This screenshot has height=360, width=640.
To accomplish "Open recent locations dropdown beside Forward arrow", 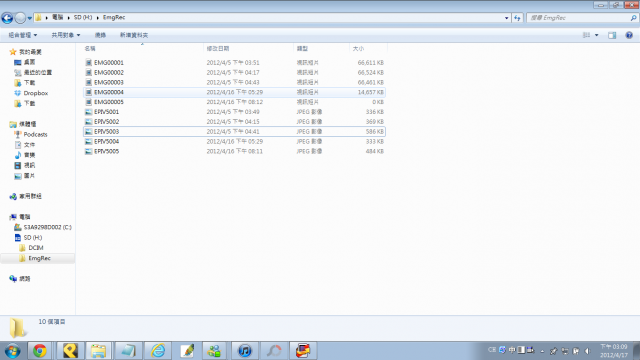I will 30,18.
